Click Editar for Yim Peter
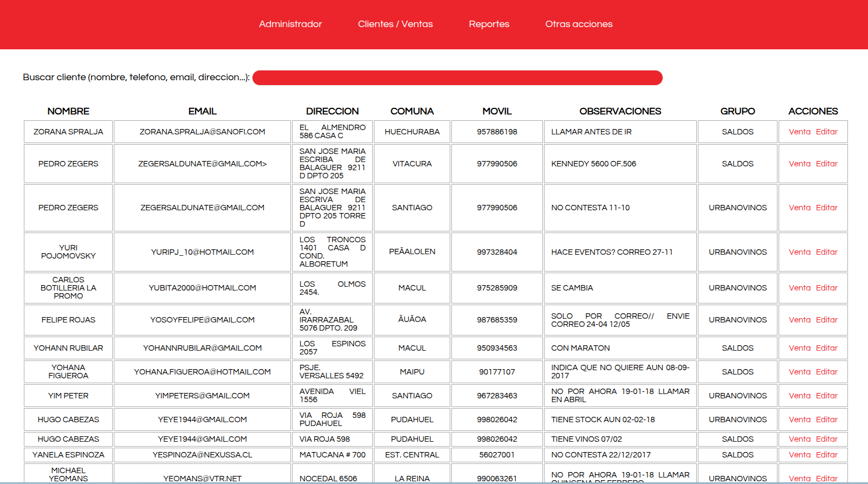The width and height of the screenshot is (868, 484). [826, 396]
